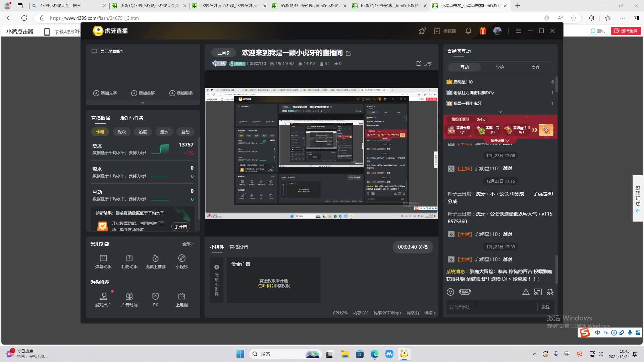The height and width of the screenshot is (362, 644).
Task: Select the 诊断 filter pill
Action: (100, 132)
